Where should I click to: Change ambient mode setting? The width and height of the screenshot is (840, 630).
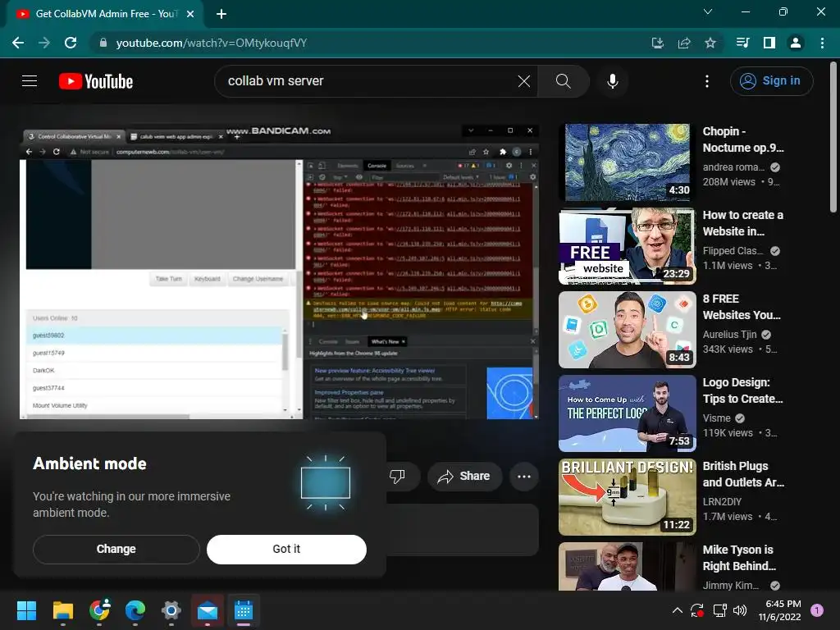[x=116, y=549]
